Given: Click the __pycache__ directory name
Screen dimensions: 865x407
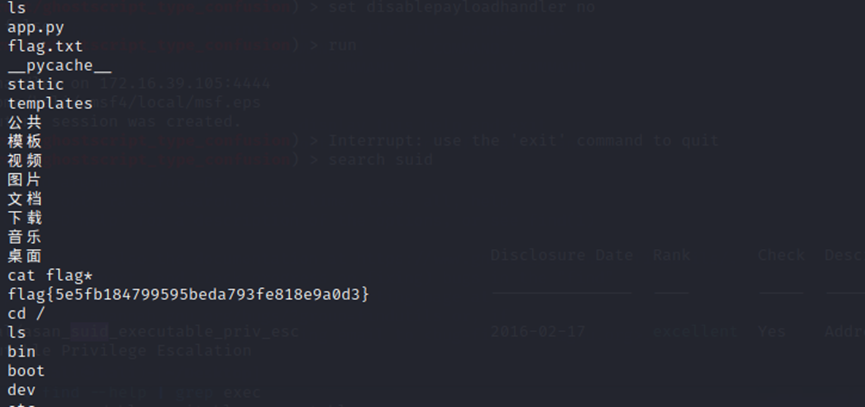Looking at the screenshot, I should coord(60,66).
